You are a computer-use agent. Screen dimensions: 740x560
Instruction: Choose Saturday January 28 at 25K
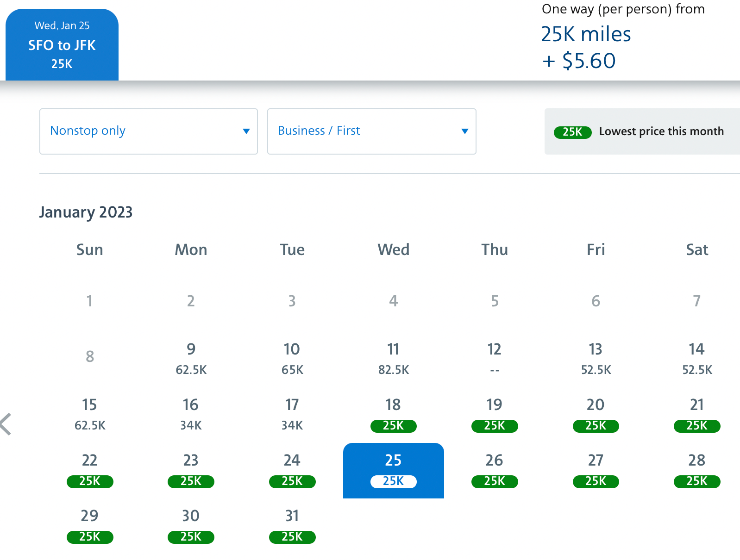697,470
